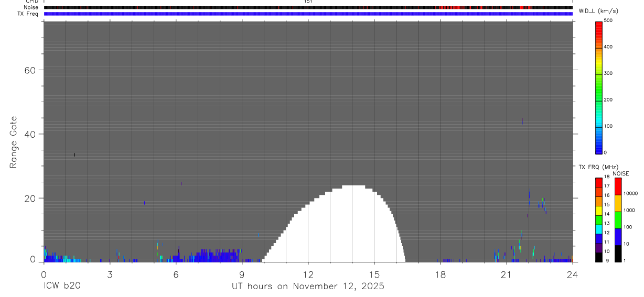Click the black and red Noise strip above plot
Image resolution: width=644 pixels, height=297 pixels.
[308, 7]
